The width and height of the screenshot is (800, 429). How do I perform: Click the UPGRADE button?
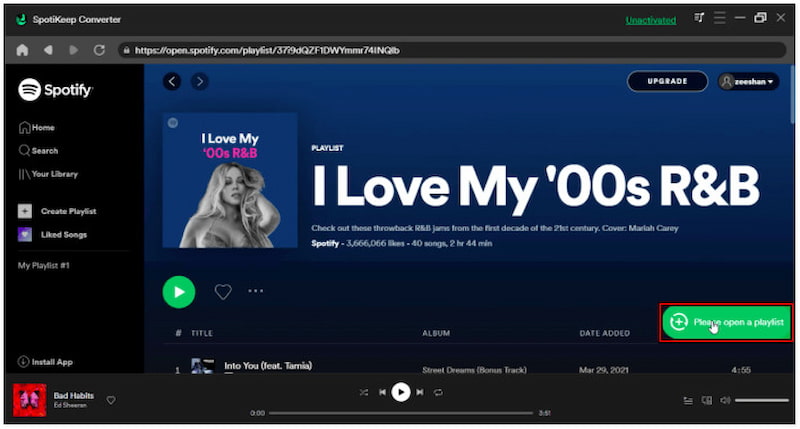click(x=667, y=81)
